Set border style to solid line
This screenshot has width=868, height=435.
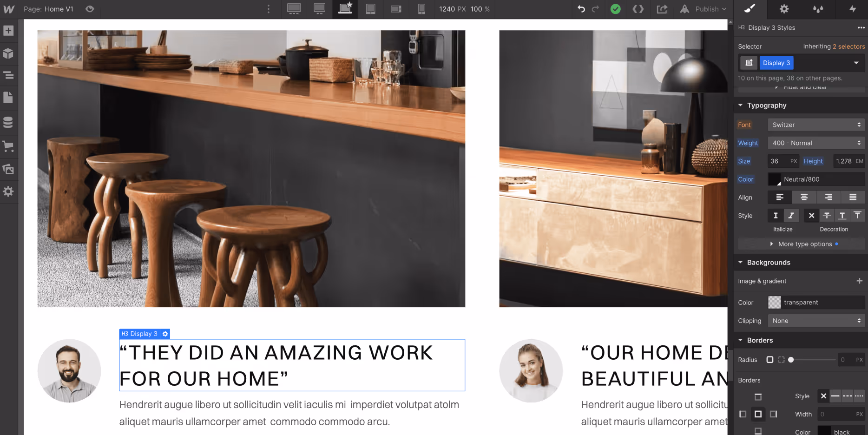click(835, 396)
